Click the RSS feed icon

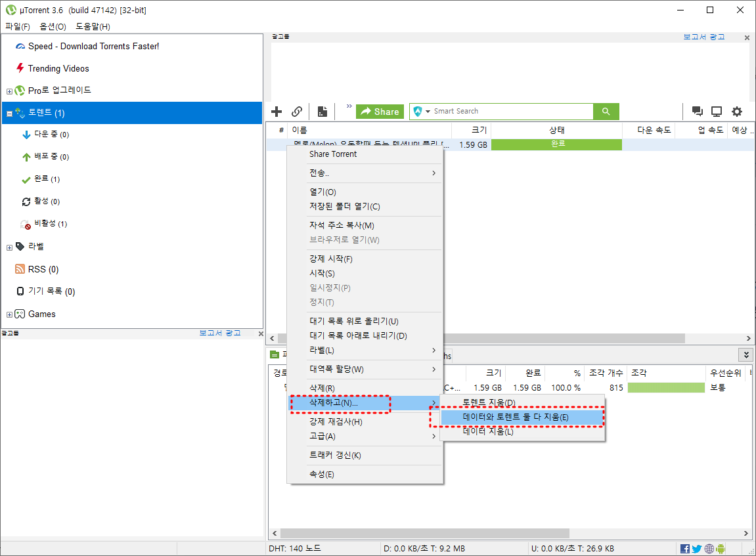click(20, 269)
